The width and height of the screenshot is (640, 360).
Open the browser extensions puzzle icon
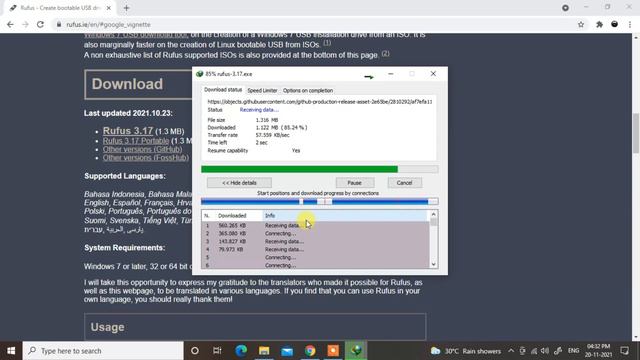tap(599, 24)
